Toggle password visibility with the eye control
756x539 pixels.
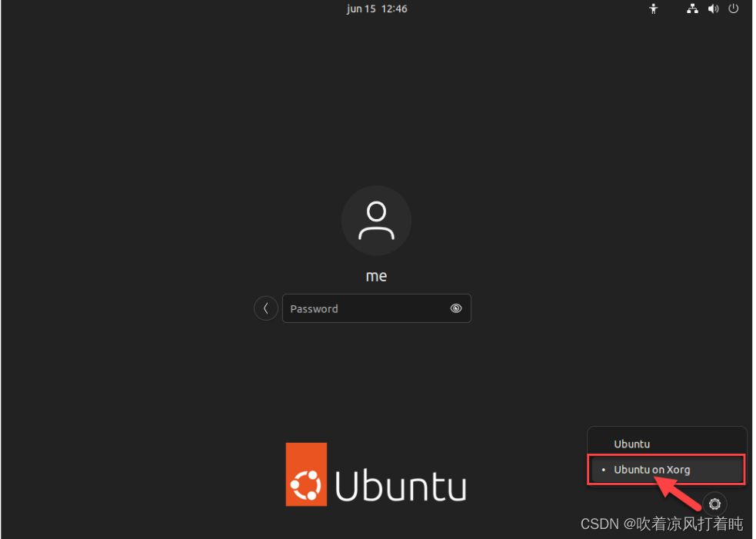(x=455, y=308)
